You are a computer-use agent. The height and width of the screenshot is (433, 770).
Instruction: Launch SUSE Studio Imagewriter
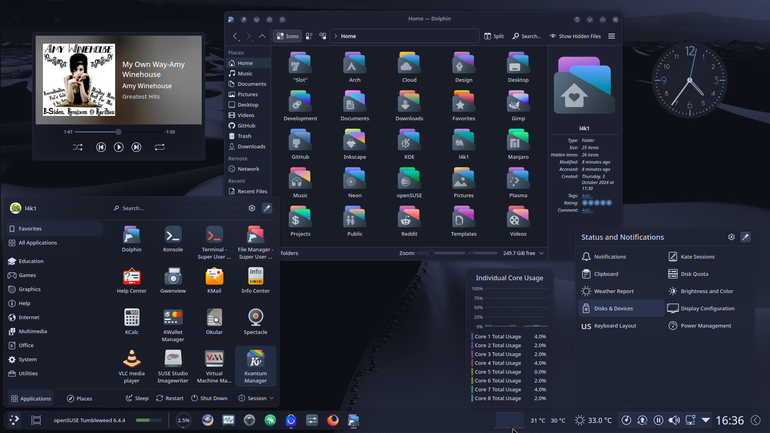tap(173, 366)
